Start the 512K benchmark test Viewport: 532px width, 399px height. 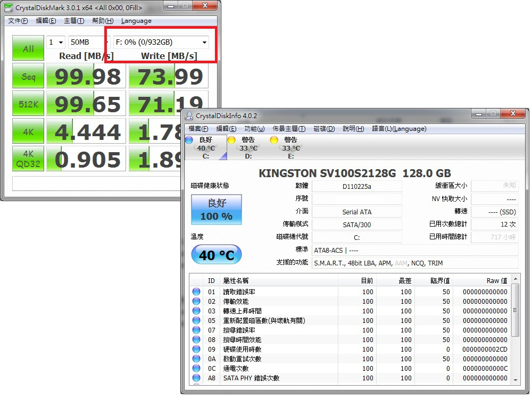pos(28,104)
